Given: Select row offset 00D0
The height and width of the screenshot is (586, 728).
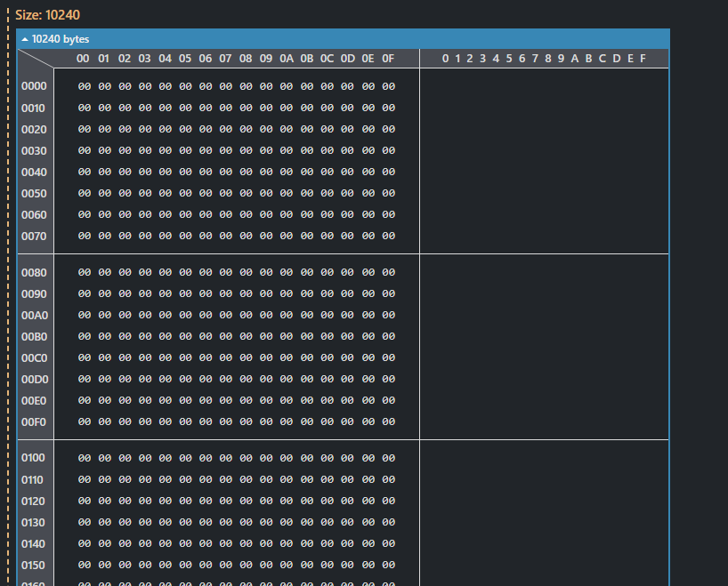Looking at the screenshot, I should click(x=35, y=380).
